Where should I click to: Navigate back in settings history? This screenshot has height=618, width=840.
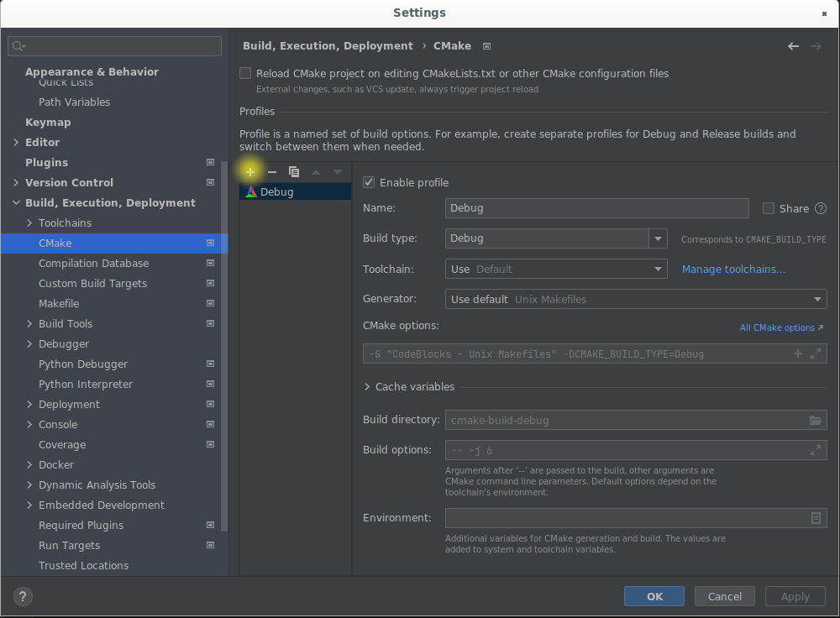[x=794, y=46]
